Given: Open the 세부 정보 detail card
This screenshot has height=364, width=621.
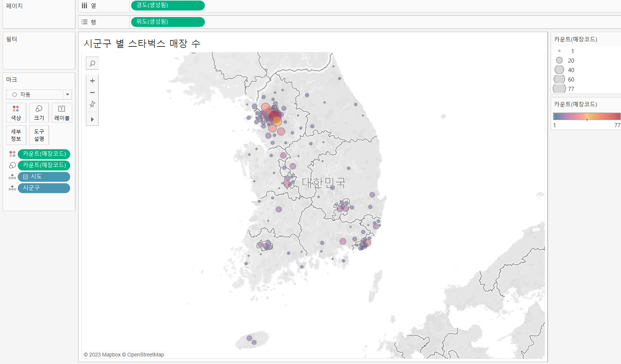Looking at the screenshot, I should [x=16, y=135].
